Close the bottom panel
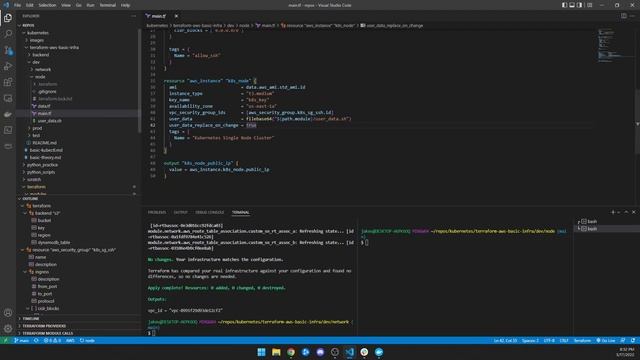The width and height of the screenshot is (640, 360). click(x=633, y=212)
